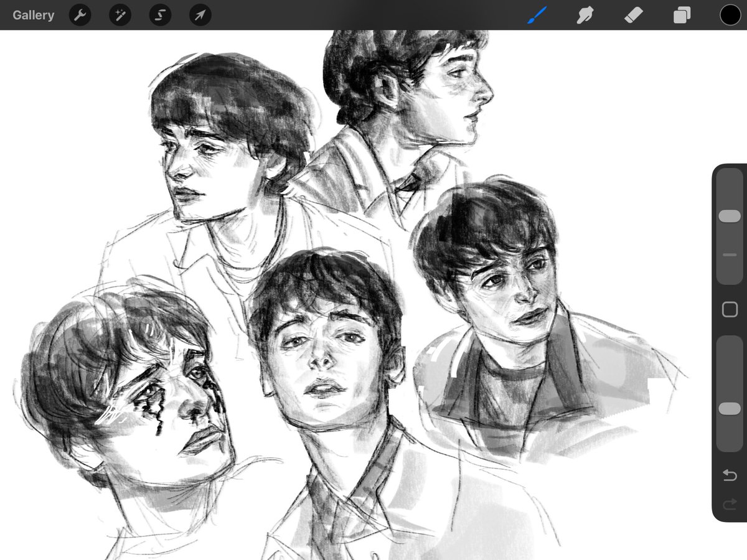Viewport: 747px width, 560px height.
Task: Open the Actions wrench menu
Action: tap(80, 15)
